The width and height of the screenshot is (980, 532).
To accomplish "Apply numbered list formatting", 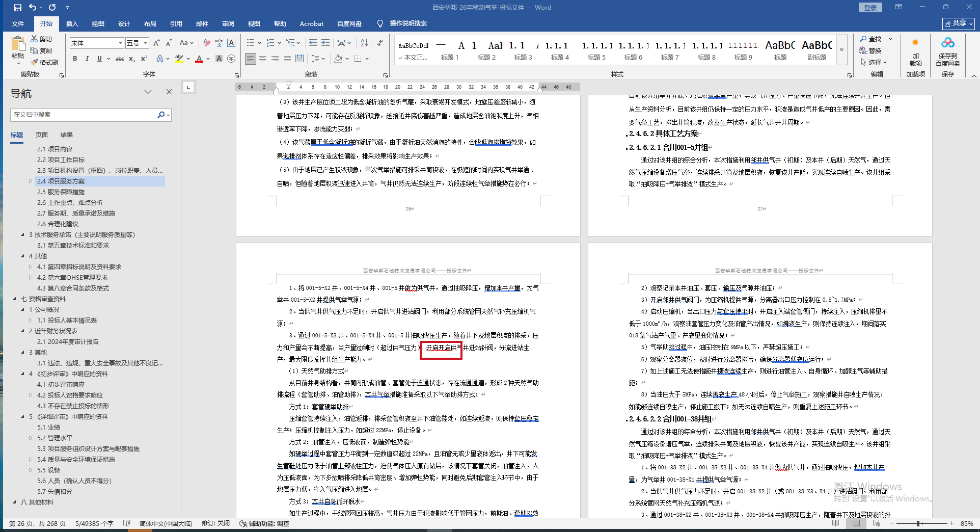I will (x=270, y=43).
